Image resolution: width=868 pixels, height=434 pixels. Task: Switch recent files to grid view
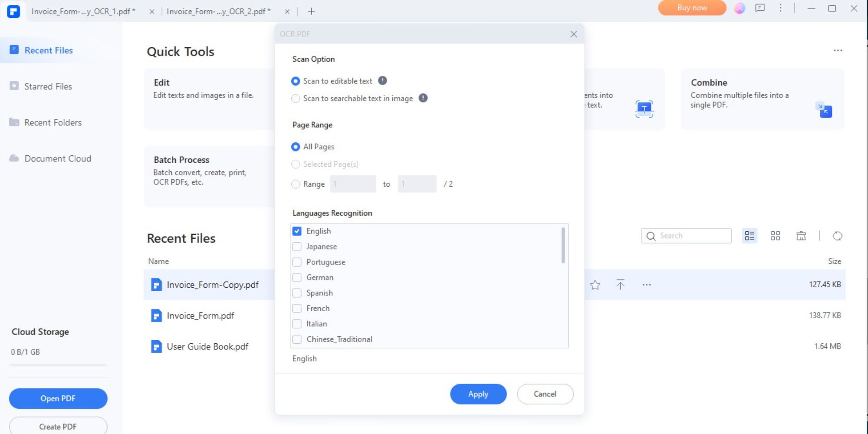[x=775, y=236]
